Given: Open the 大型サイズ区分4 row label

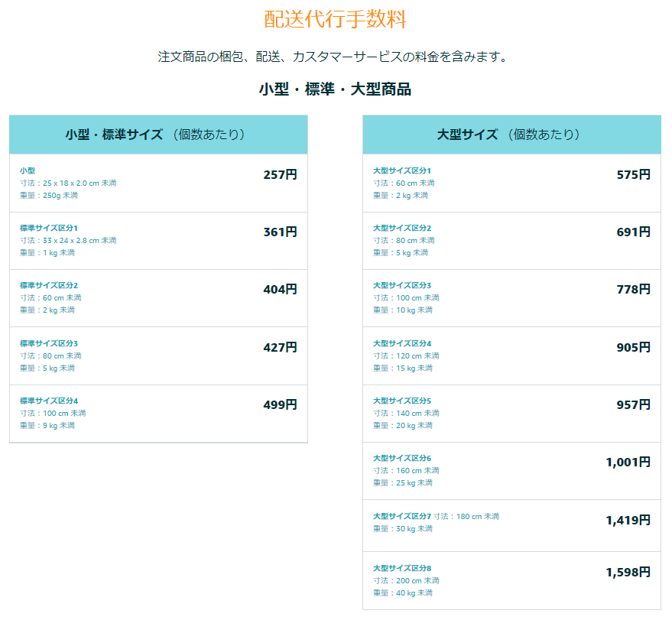Looking at the screenshot, I should click(402, 343).
